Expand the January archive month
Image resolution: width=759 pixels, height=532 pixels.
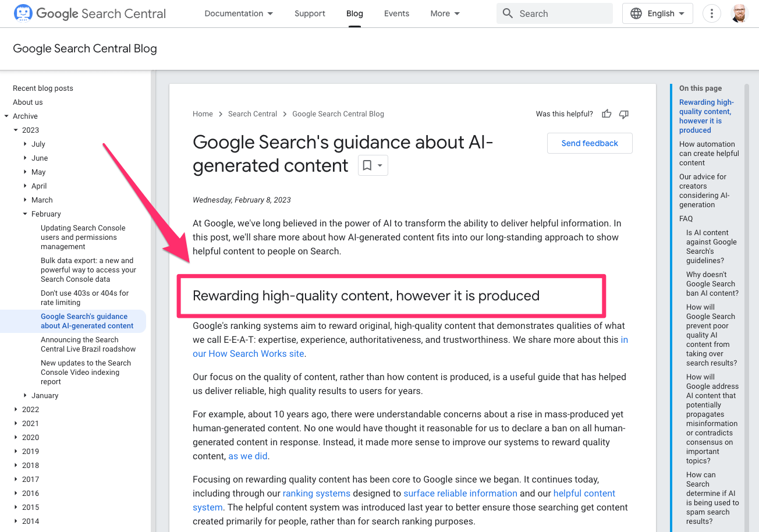coord(25,396)
